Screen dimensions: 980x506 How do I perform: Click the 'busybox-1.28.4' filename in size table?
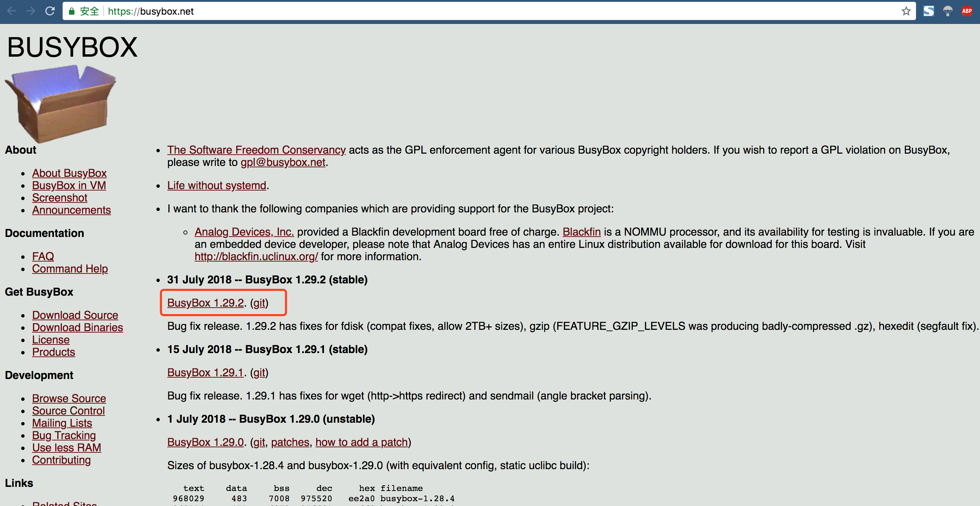click(x=417, y=498)
